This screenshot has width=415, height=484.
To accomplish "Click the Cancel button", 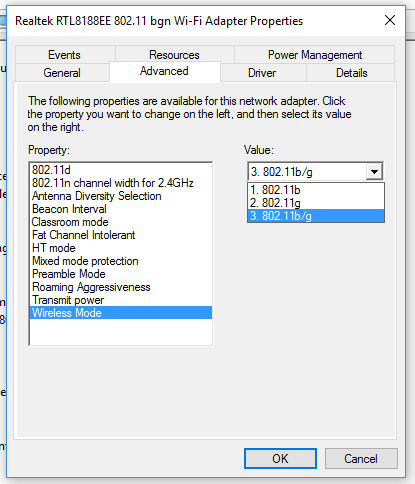I will point(361,459).
